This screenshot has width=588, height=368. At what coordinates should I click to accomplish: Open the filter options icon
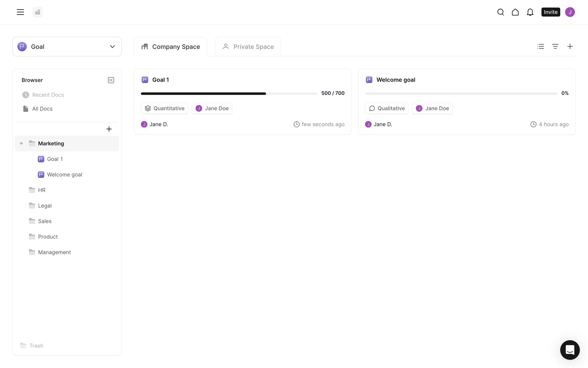555,46
